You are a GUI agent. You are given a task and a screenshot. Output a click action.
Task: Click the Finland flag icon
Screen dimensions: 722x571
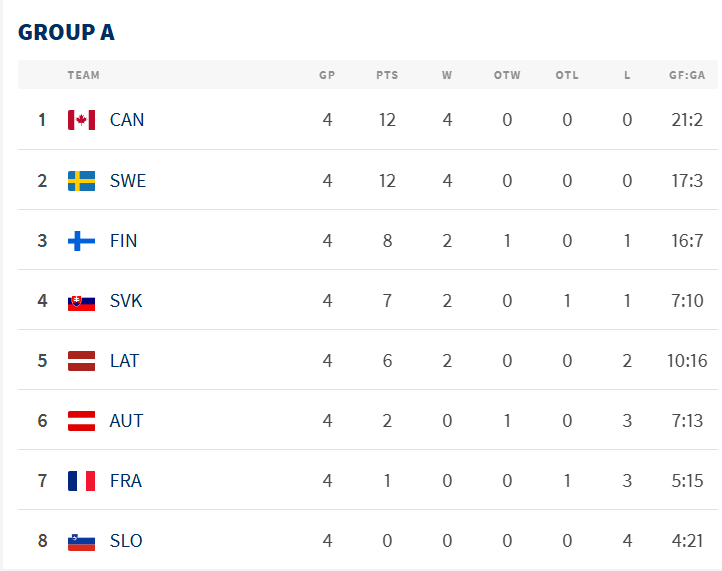click(x=81, y=241)
